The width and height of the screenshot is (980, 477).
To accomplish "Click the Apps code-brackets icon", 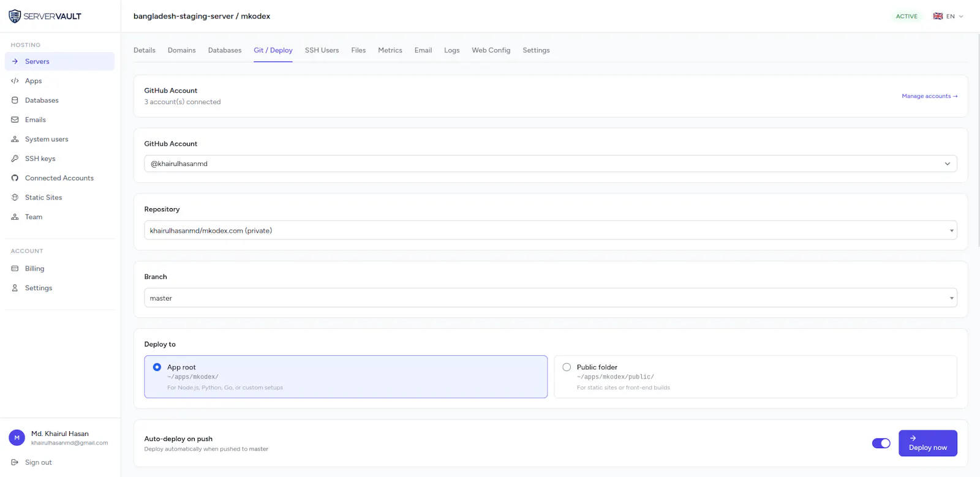I will pos(15,81).
